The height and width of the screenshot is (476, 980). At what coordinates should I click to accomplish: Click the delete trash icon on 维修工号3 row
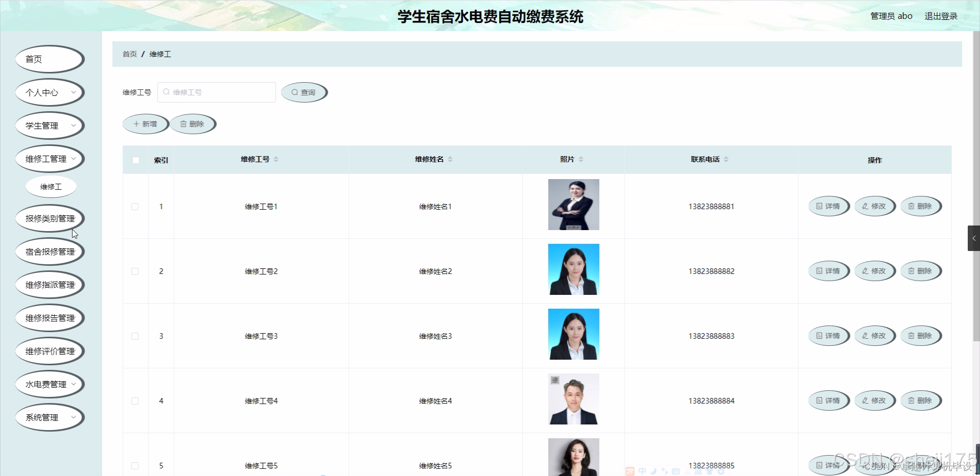click(x=910, y=336)
